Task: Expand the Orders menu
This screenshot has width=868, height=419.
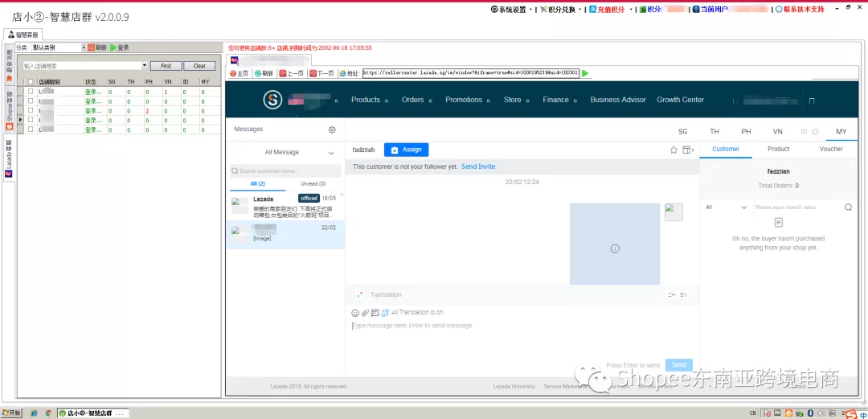Action: [416, 100]
